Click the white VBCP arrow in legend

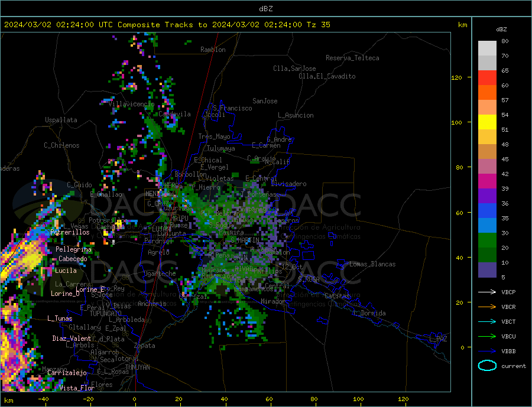click(x=487, y=292)
